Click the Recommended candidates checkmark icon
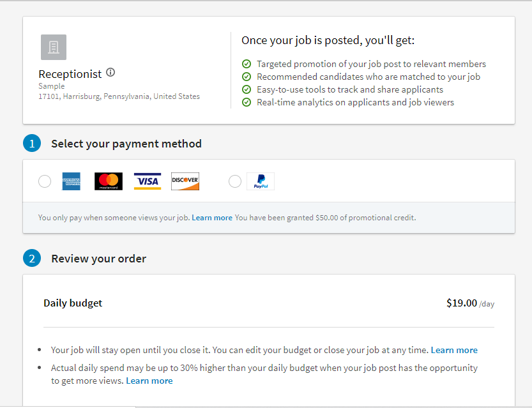532x408 pixels. tap(247, 77)
